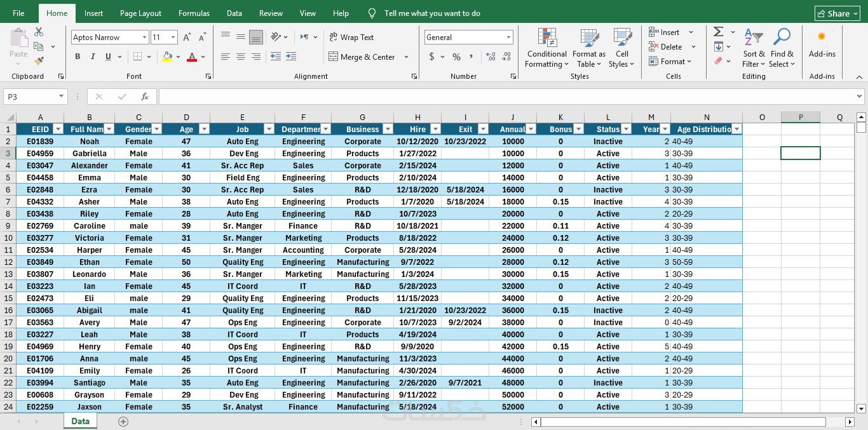This screenshot has height=430, width=868.
Task: Toggle Wrap Text
Action: click(x=351, y=37)
